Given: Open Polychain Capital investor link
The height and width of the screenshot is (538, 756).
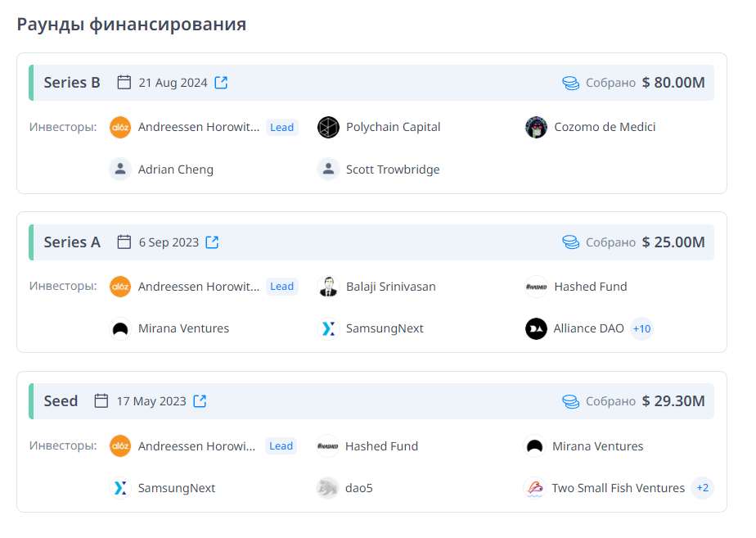Looking at the screenshot, I should 393,128.
